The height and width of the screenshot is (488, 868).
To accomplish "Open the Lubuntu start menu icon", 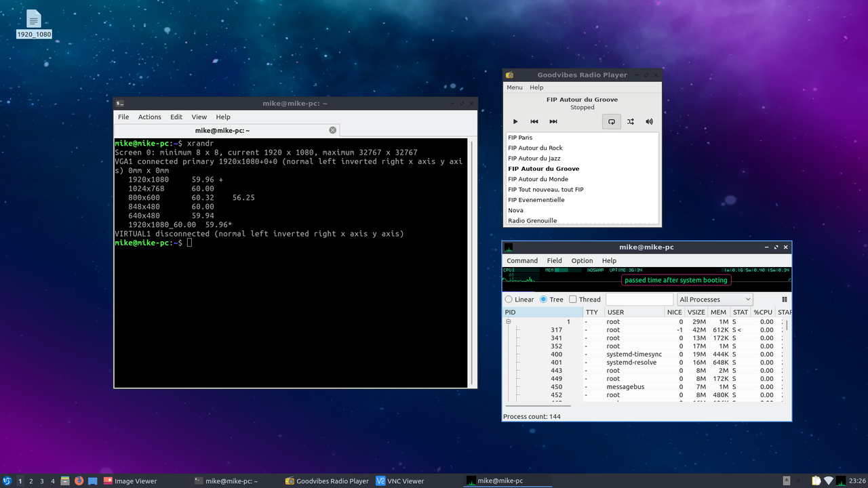I will pyautogui.click(x=7, y=481).
